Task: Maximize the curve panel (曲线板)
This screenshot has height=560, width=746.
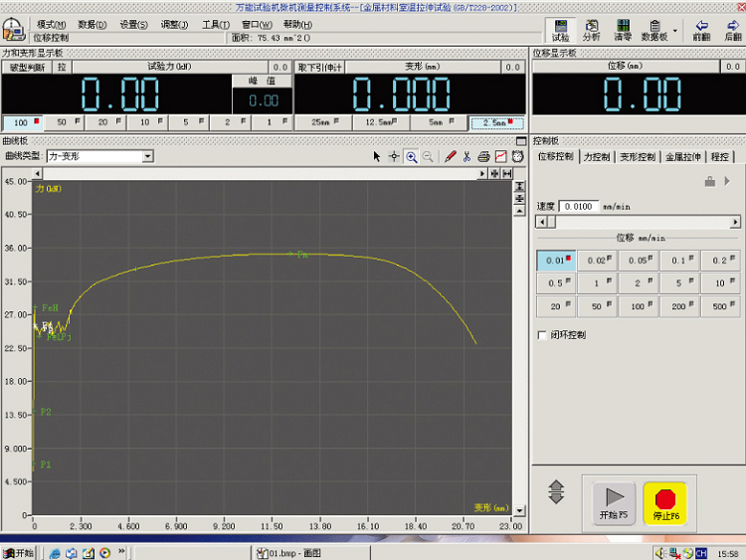Action: [521, 141]
